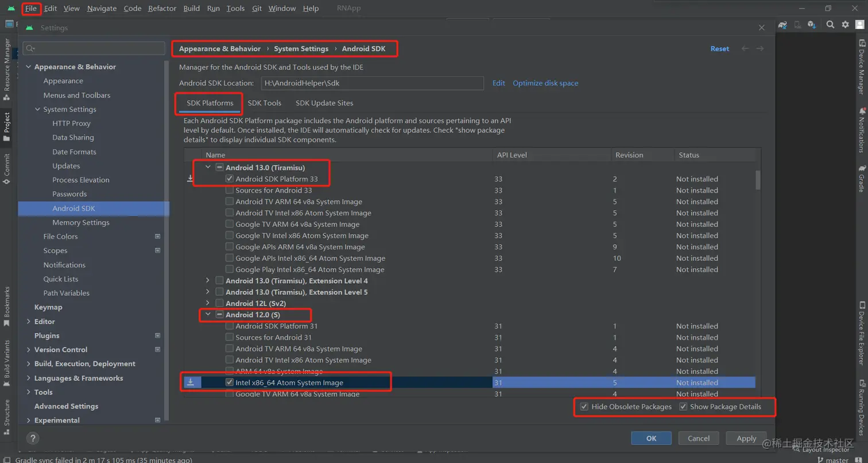The height and width of the screenshot is (463, 868).
Task: Switch to the SDK Tools tab
Action: (265, 103)
